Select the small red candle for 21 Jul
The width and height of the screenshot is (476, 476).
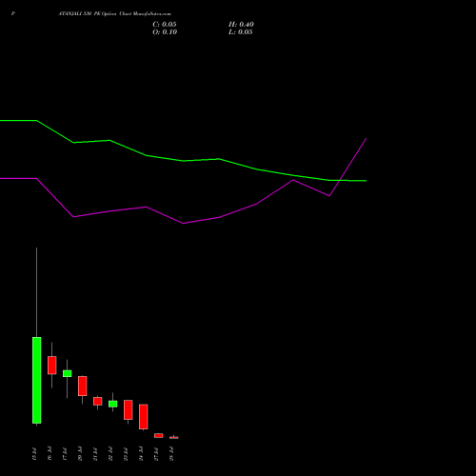[98, 401]
